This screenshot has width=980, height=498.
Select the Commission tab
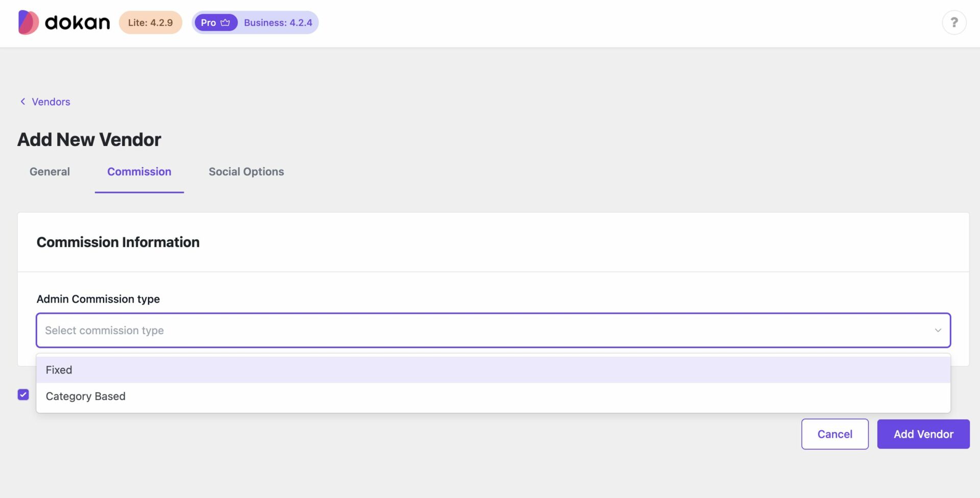(139, 171)
